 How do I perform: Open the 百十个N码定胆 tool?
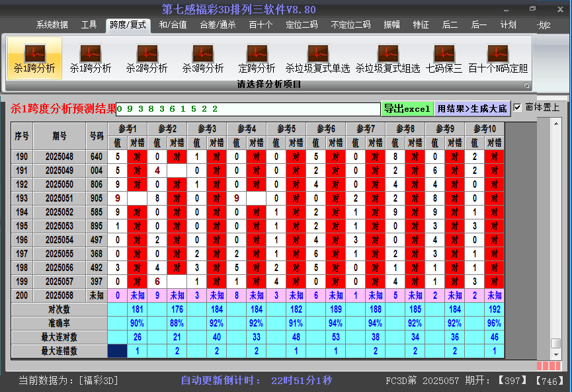[498, 58]
